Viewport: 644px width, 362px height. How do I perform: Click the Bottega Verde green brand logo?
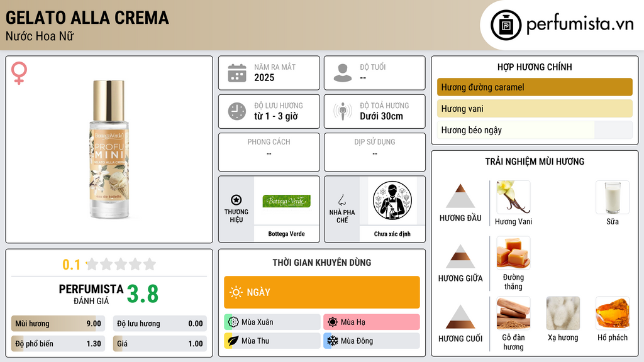click(286, 201)
